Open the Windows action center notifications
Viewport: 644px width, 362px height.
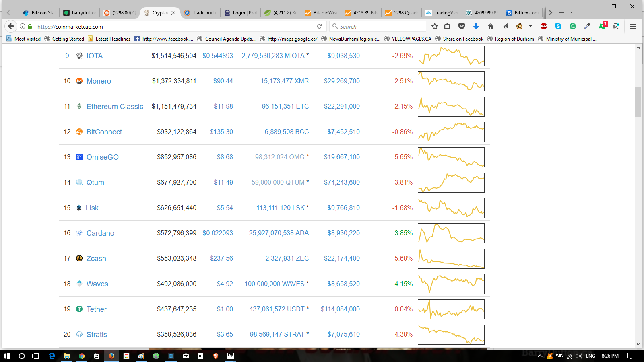pos(631,356)
